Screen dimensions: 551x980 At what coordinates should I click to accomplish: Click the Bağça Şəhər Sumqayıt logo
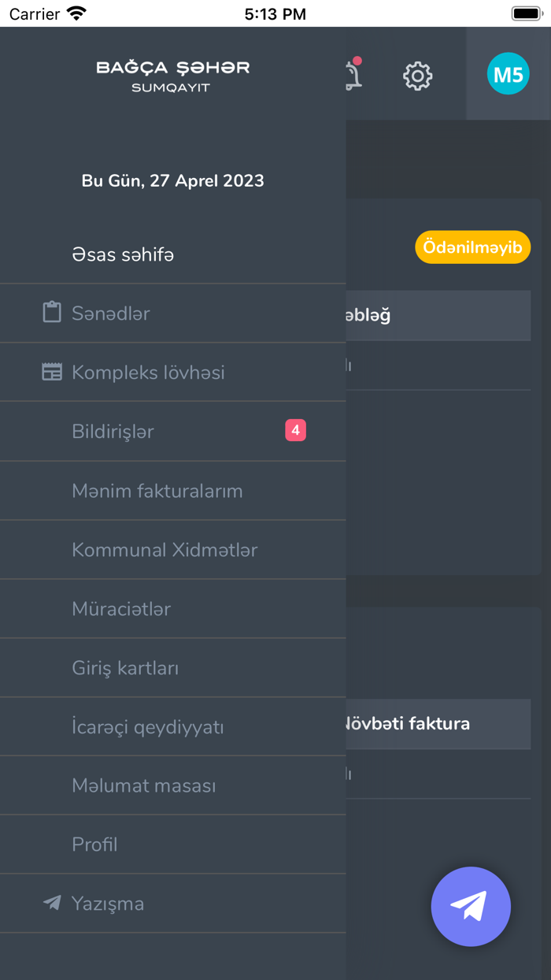[x=173, y=74]
